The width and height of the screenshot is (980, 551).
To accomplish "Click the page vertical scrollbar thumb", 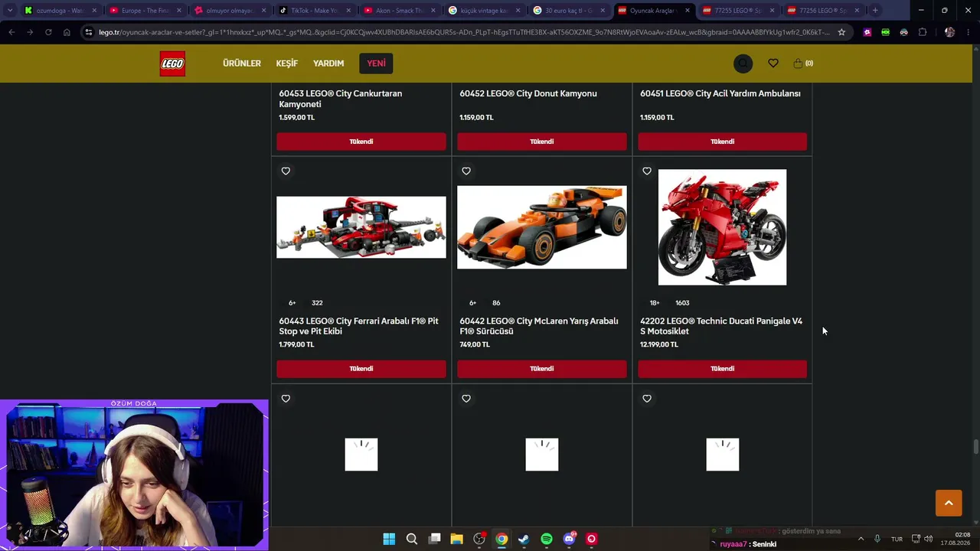I will tap(975, 447).
